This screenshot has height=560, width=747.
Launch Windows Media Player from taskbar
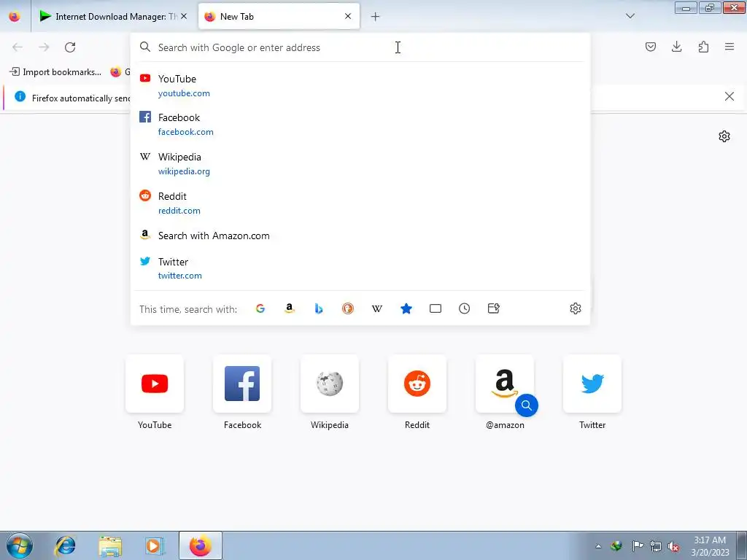pos(154,545)
